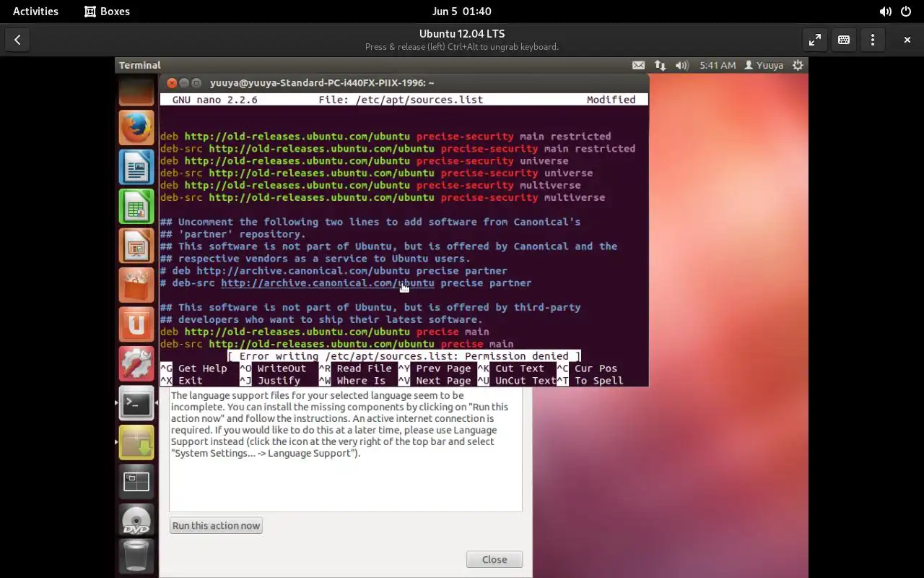This screenshot has width=924, height=578.
Task: Go back to the Boxes collection view
Action: pyautogui.click(x=17, y=40)
